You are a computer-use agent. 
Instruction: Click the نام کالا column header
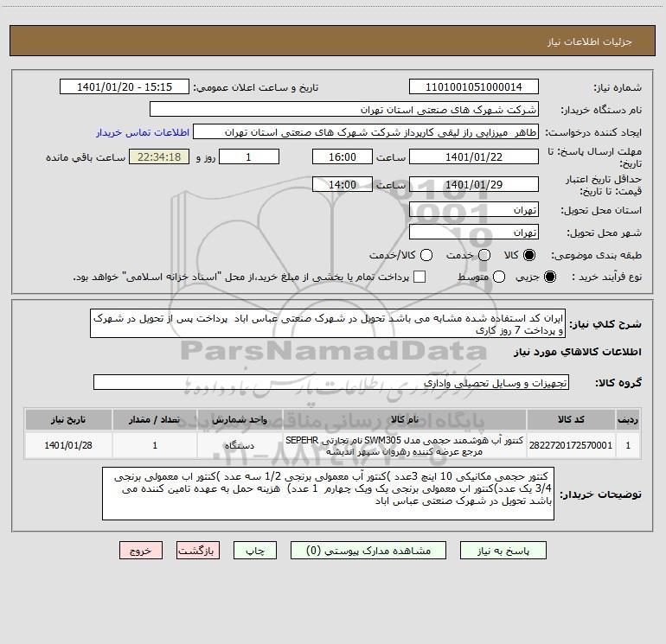click(x=405, y=420)
